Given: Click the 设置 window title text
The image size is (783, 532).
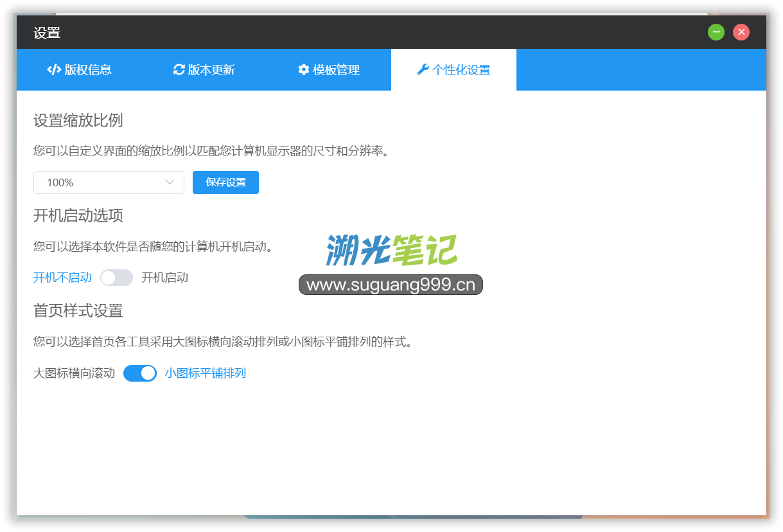Looking at the screenshot, I should (x=47, y=33).
